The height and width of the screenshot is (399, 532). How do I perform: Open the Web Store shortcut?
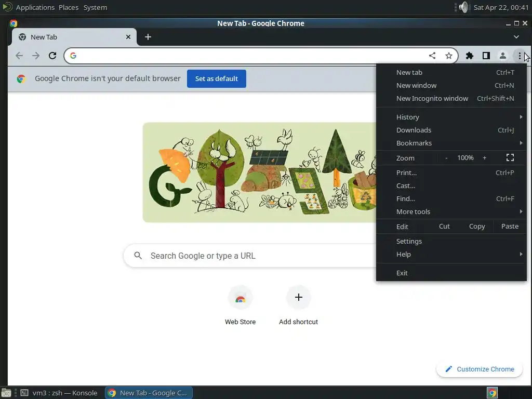[240, 306]
